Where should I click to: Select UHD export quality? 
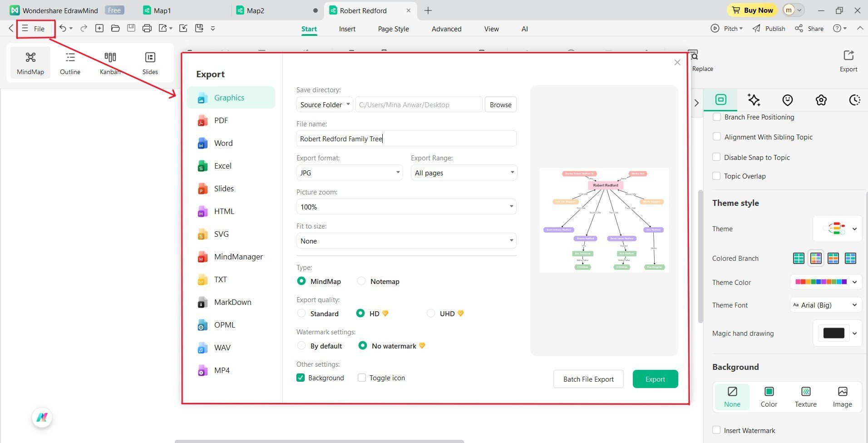coord(431,314)
